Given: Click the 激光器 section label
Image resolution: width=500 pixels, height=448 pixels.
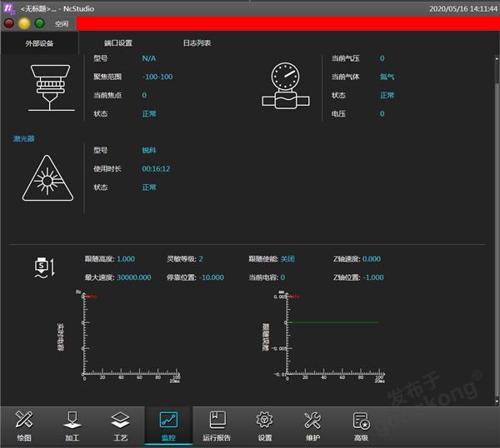Looking at the screenshot, I should point(24,138).
